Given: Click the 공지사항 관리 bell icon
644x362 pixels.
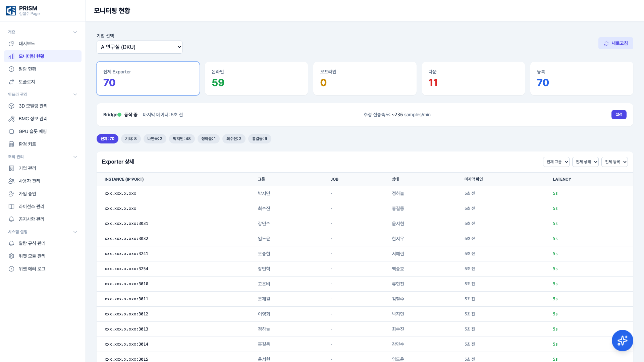Looking at the screenshot, I should (x=11, y=219).
